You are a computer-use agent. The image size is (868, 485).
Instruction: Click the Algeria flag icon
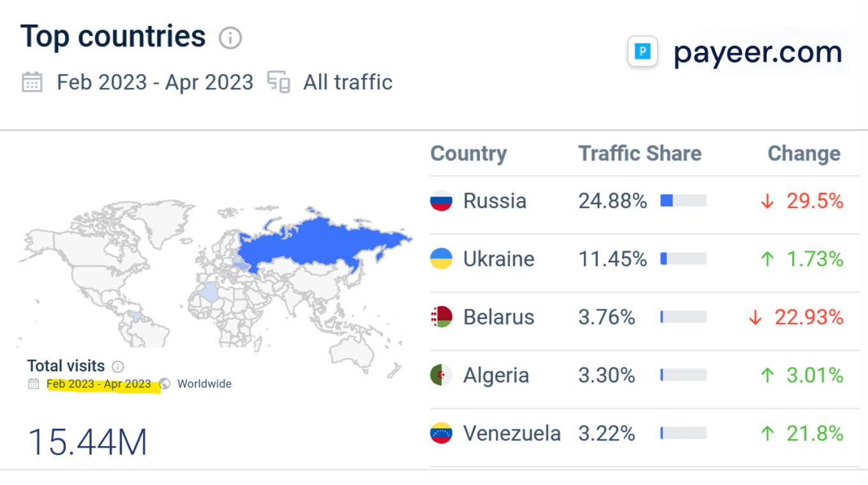pyautogui.click(x=441, y=375)
